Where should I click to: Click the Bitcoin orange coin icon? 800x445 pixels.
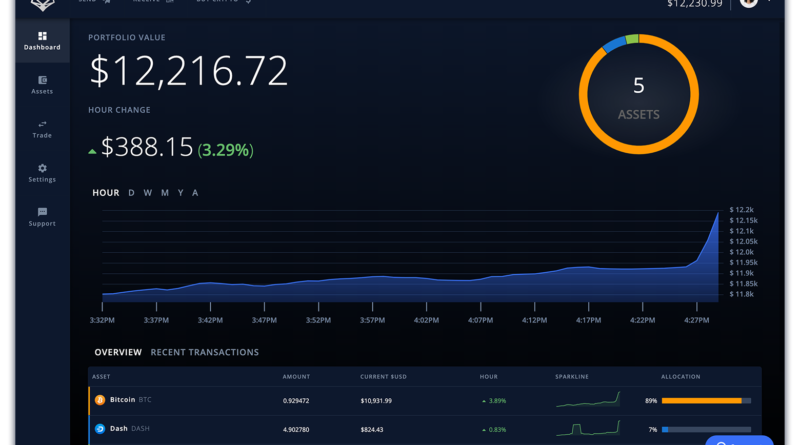[100, 400]
